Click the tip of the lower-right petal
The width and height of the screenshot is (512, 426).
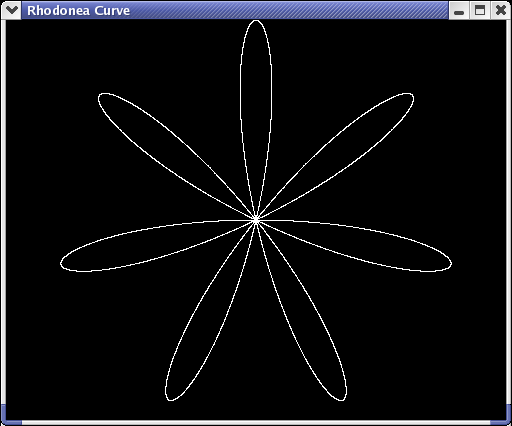pos(343,397)
